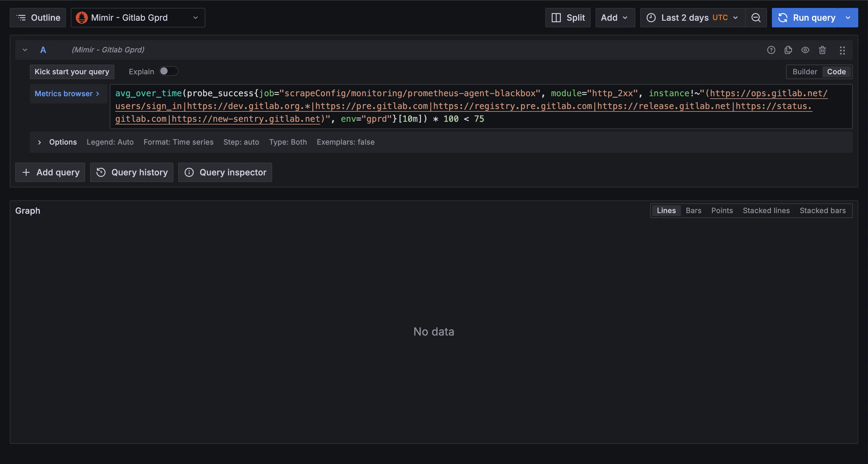Viewport: 868px width, 464px height.
Task: Open the Outline panel
Action: (x=38, y=18)
